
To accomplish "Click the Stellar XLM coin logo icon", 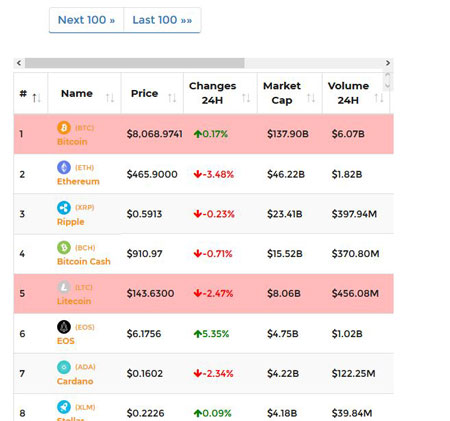I will pyautogui.click(x=64, y=407).
